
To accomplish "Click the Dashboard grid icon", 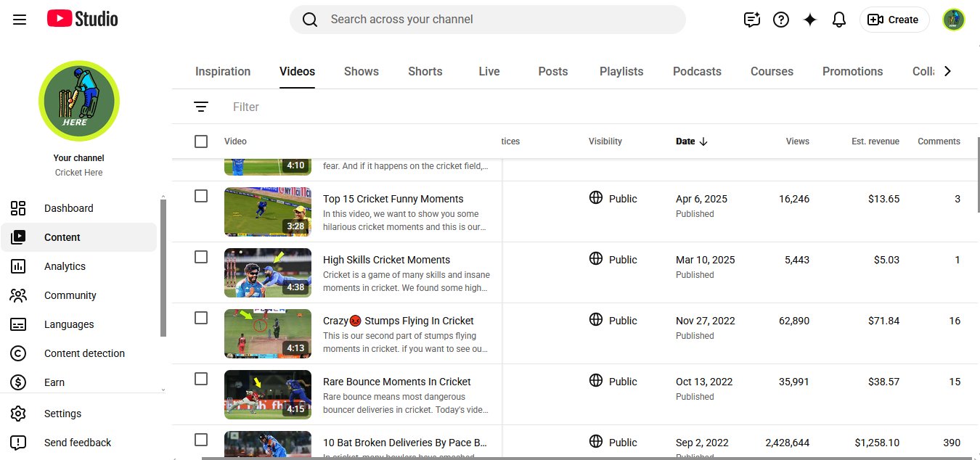I will pos(18,208).
